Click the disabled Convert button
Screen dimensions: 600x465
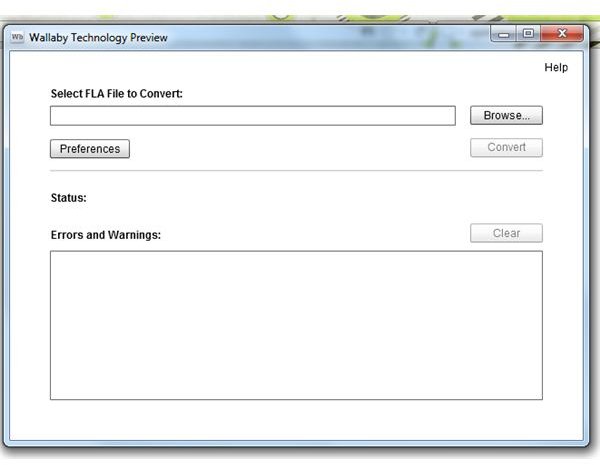(506, 147)
